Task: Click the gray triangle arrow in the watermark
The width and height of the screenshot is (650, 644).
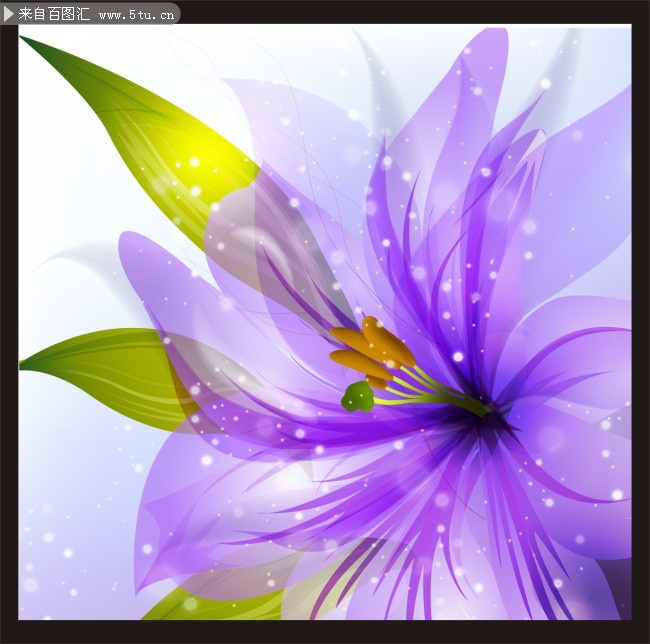Action: click(10, 14)
